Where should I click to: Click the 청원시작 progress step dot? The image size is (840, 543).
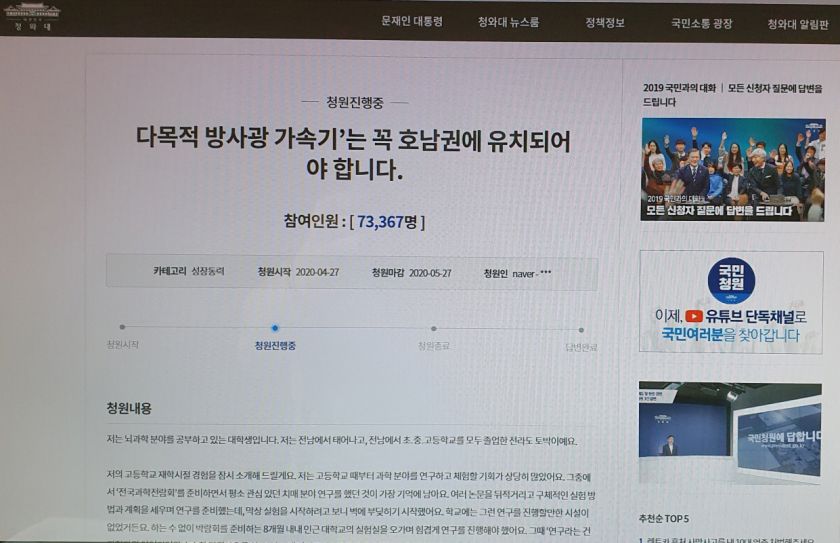122,326
